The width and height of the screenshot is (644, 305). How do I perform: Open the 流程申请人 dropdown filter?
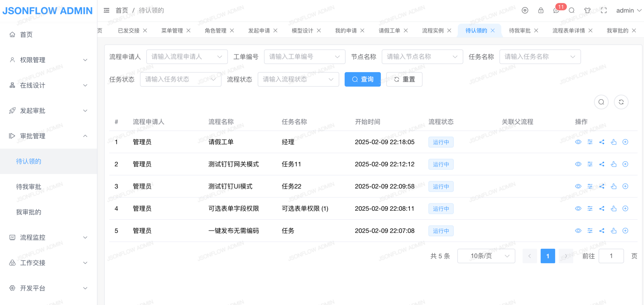click(187, 57)
